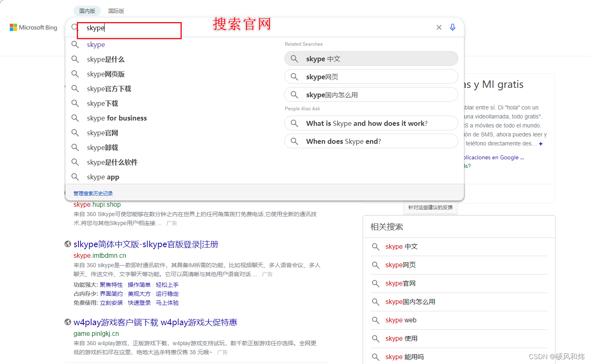This screenshot has width=591, height=364.
Task: Click the search icon beside "skype app" suggestion
Action: tap(75, 177)
